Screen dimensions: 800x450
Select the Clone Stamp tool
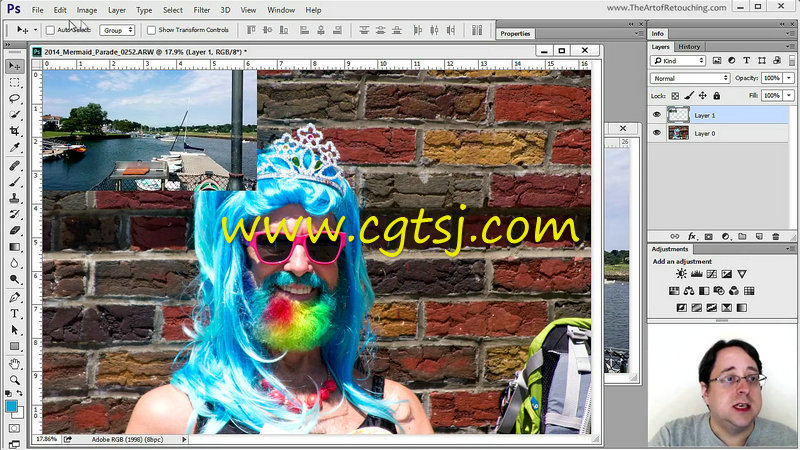(x=14, y=198)
